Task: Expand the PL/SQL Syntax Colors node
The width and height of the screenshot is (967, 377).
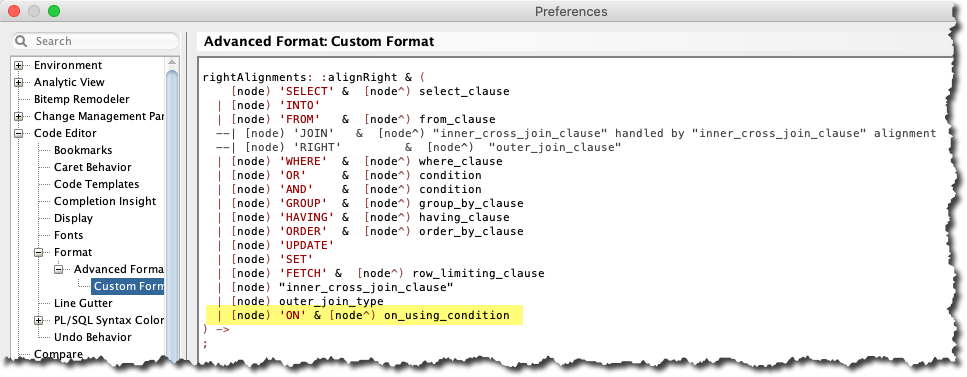Action: point(38,320)
